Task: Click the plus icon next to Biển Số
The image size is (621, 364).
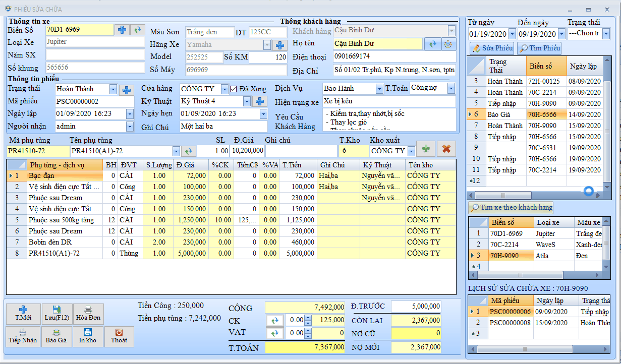Action: pyautogui.click(x=122, y=30)
